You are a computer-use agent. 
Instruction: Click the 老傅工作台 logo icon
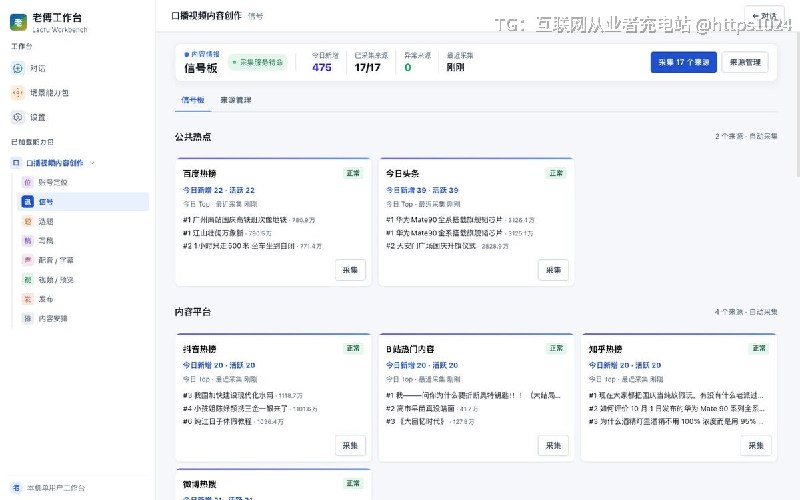pyautogui.click(x=18, y=22)
